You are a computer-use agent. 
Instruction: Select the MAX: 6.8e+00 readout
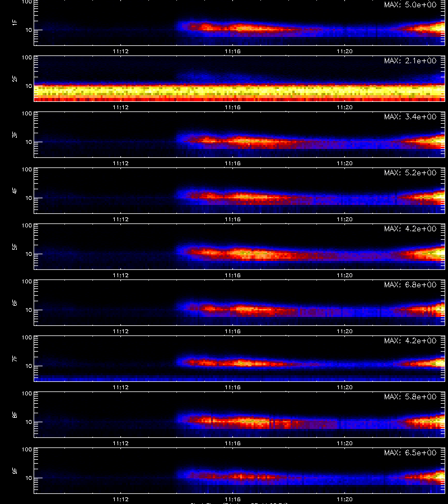[x=410, y=285]
